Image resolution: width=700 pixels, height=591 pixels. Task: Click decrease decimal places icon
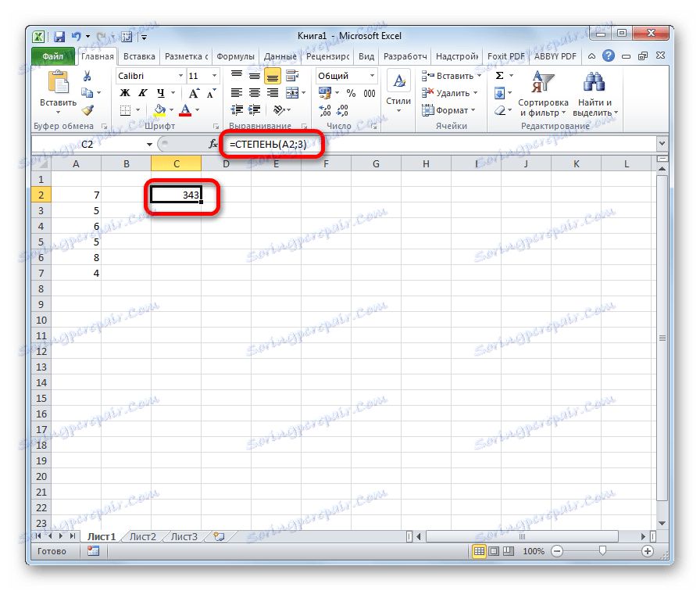coord(342,110)
